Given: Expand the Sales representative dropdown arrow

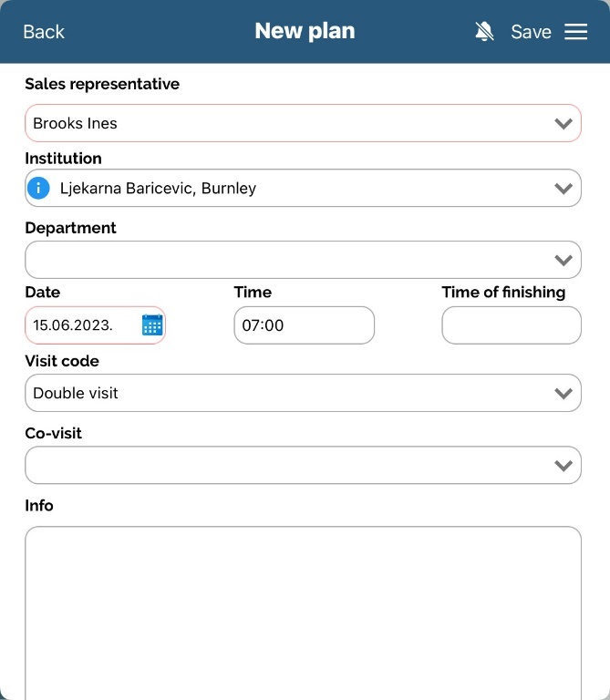Looking at the screenshot, I should coord(563,124).
